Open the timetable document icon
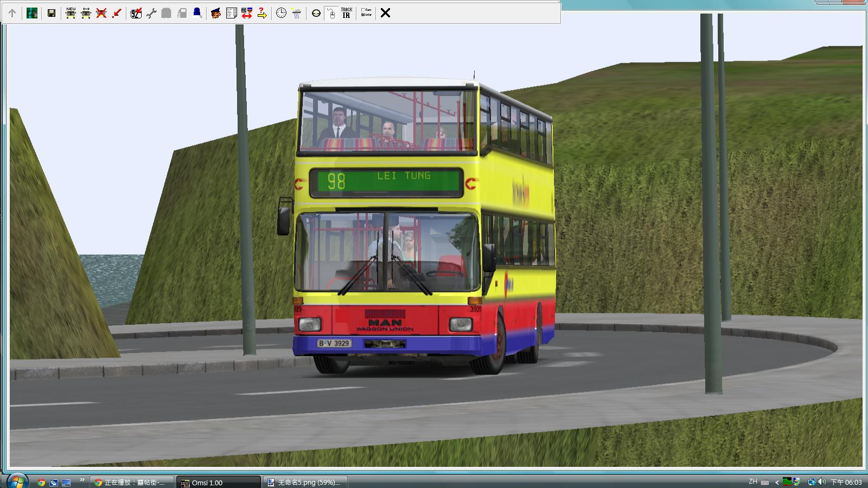 click(x=232, y=13)
